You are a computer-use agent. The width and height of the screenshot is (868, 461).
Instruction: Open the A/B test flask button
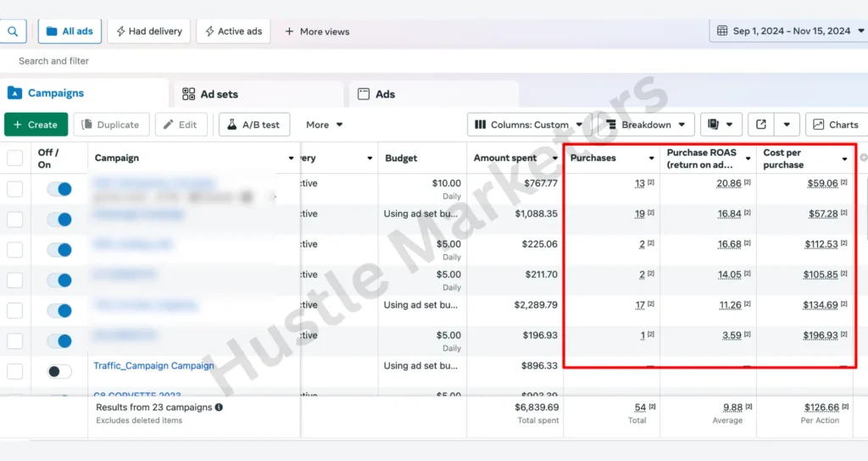coord(253,125)
